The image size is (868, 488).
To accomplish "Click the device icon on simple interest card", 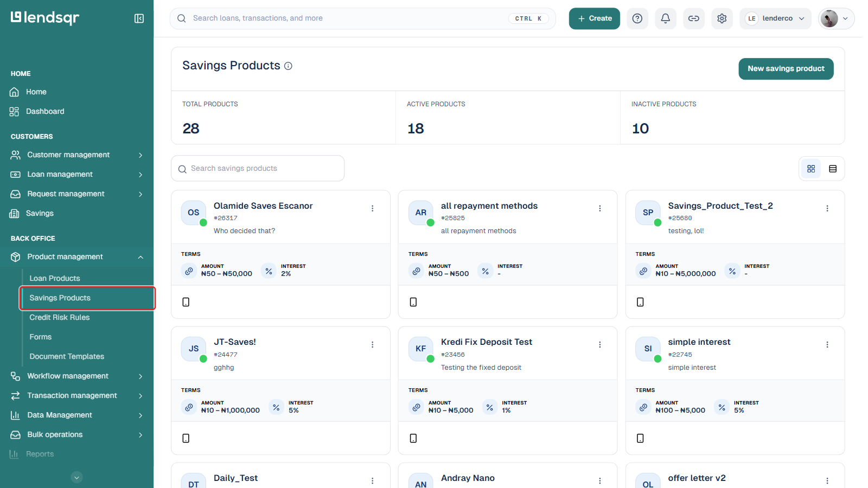I will (x=640, y=438).
